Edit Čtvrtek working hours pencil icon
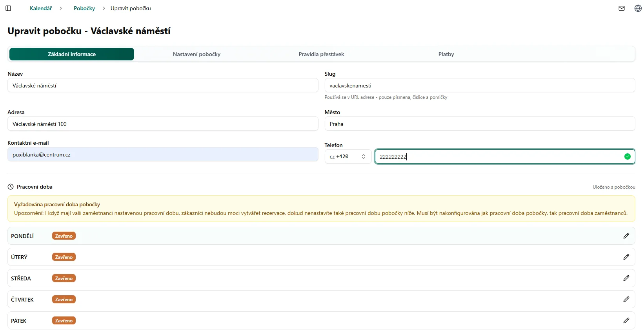644x331 pixels. [x=626, y=299]
